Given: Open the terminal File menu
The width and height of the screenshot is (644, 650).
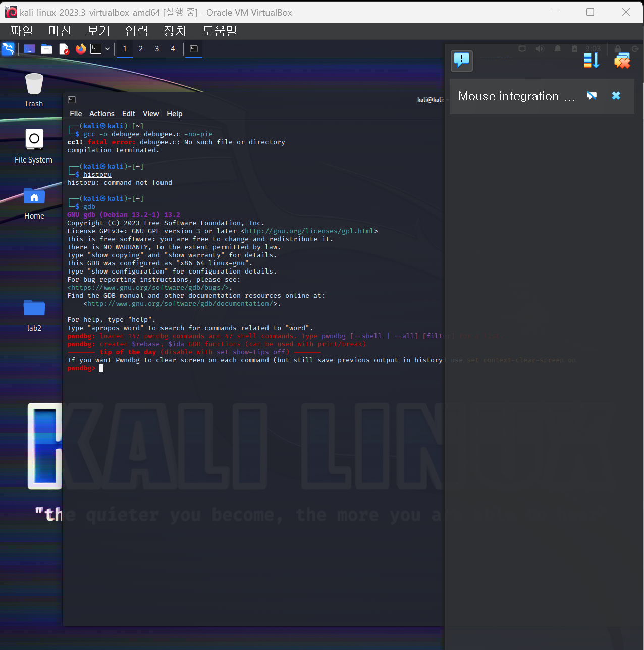Looking at the screenshot, I should click(x=76, y=114).
